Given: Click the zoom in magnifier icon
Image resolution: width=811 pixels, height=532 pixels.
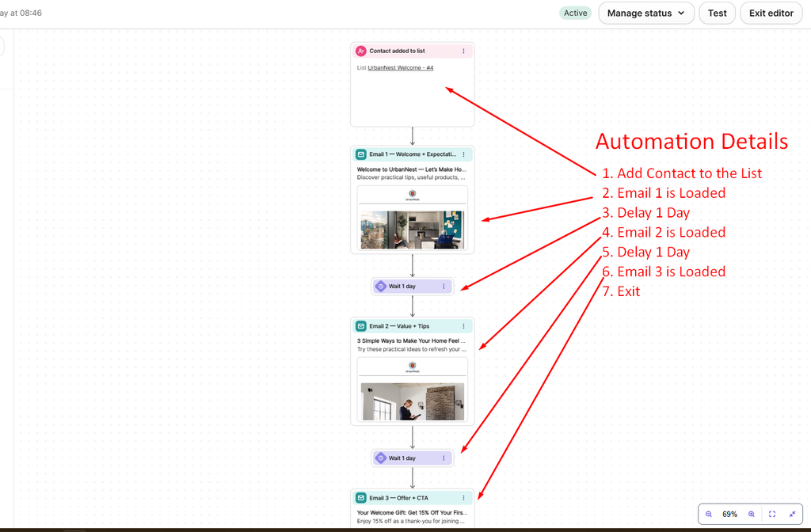Looking at the screenshot, I should [752, 514].
